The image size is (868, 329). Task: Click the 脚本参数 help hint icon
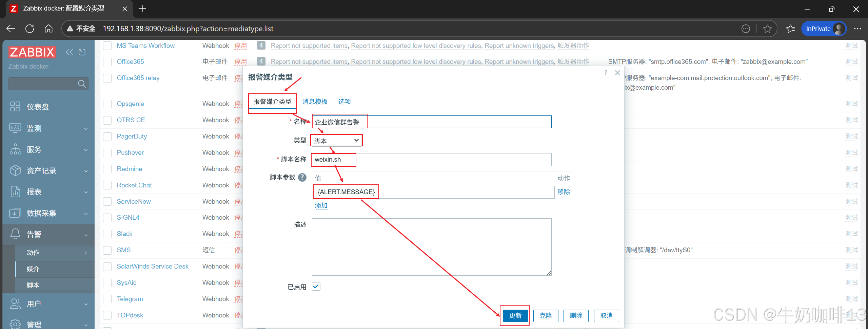pyautogui.click(x=302, y=177)
